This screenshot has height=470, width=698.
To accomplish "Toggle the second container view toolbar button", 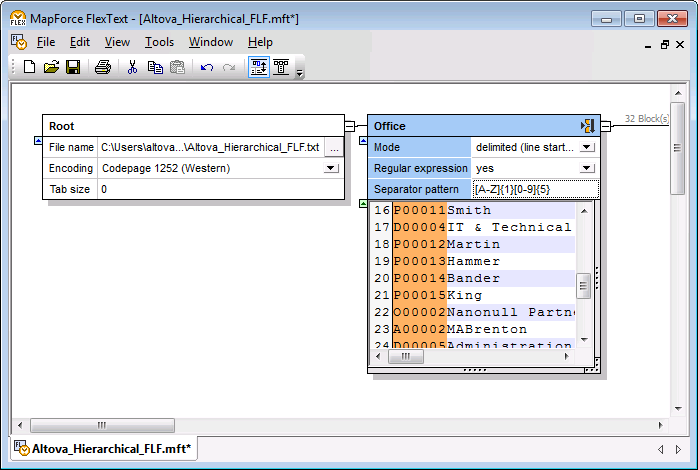I will [x=281, y=67].
